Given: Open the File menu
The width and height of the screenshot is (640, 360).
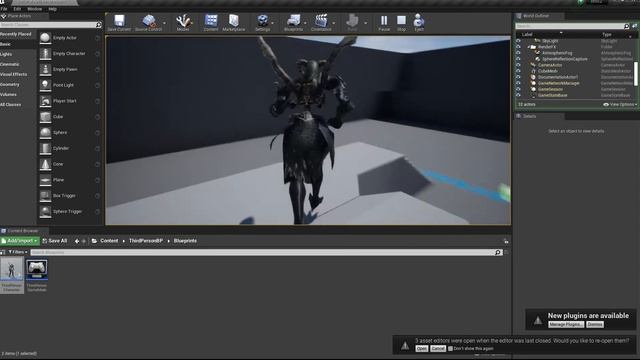Looking at the screenshot, I should (4, 9).
